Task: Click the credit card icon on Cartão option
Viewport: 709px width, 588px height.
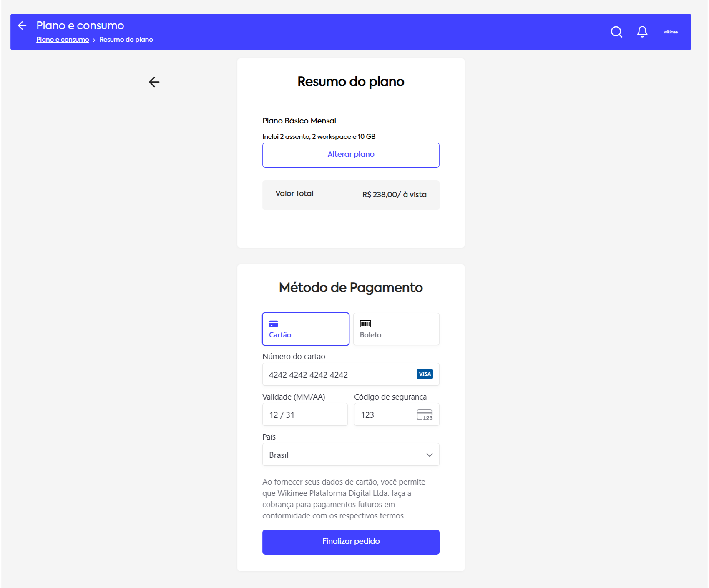Action: coord(274,324)
